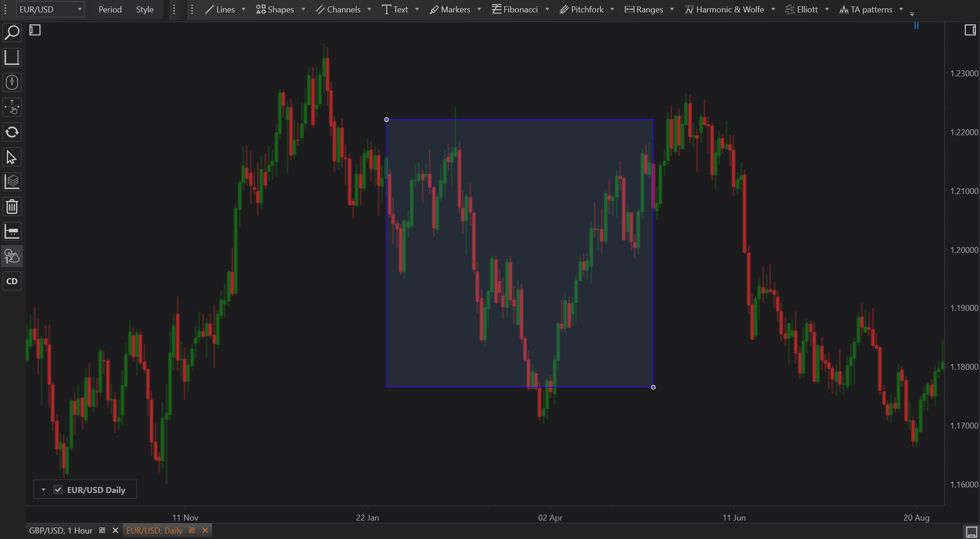
Task: Click the refresh chart icon
Action: point(12,132)
